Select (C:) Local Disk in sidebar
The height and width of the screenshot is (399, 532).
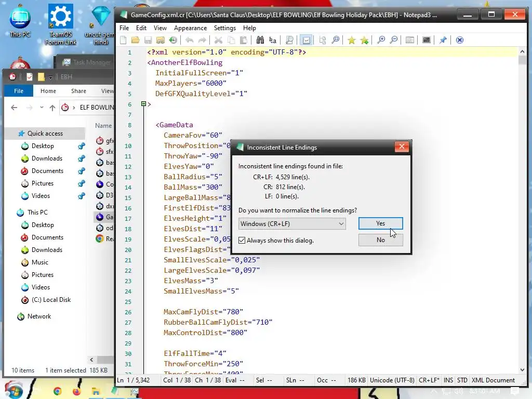pos(51,300)
